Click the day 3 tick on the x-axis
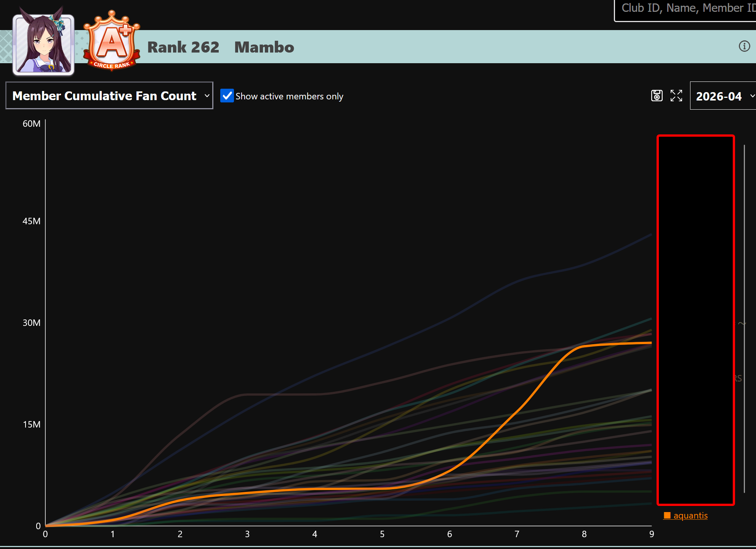Viewport: 756px width, 549px height. point(247,534)
